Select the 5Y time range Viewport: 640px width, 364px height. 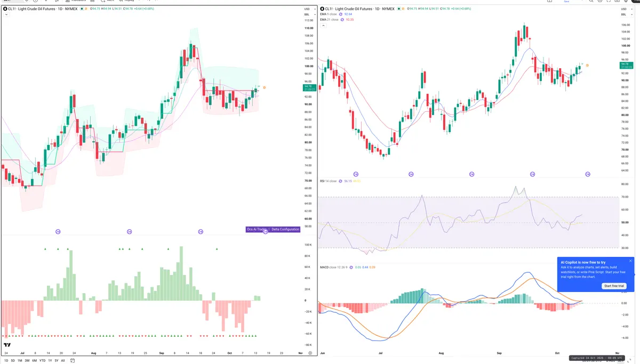click(57, 361)
